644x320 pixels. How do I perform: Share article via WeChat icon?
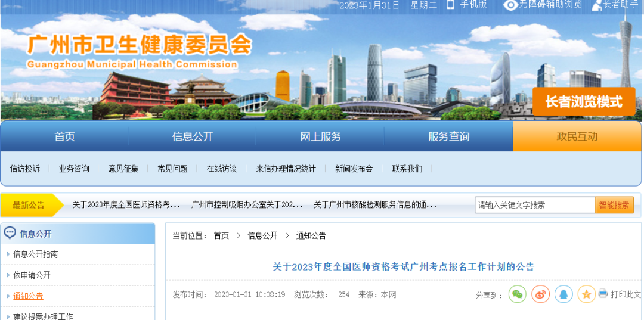518,294
